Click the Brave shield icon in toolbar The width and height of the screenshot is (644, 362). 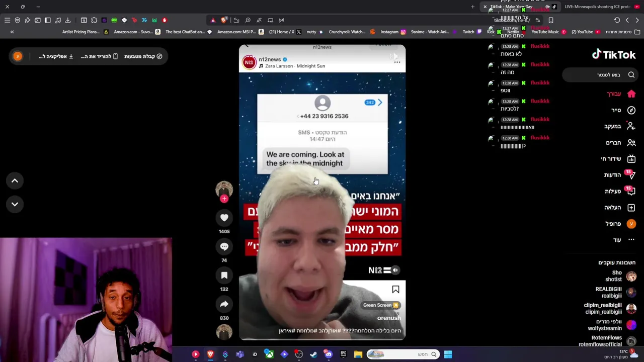tap(17, 20)
